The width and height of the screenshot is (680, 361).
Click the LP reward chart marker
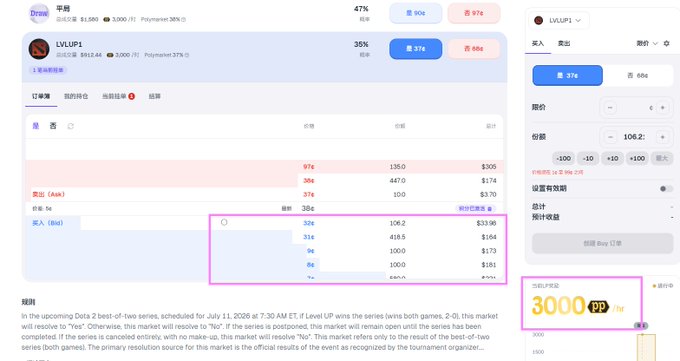pos(641,325)
